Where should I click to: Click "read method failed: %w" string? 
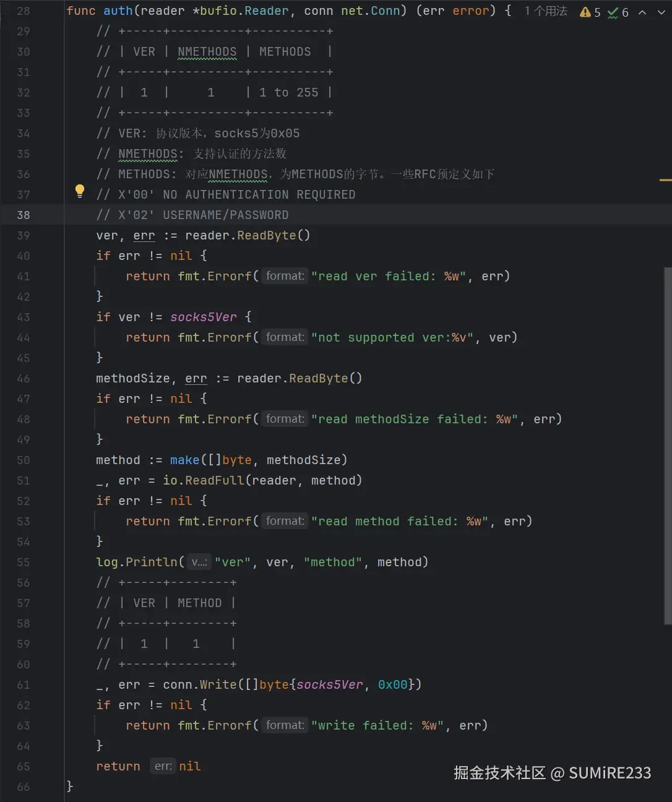click(400, 521)
